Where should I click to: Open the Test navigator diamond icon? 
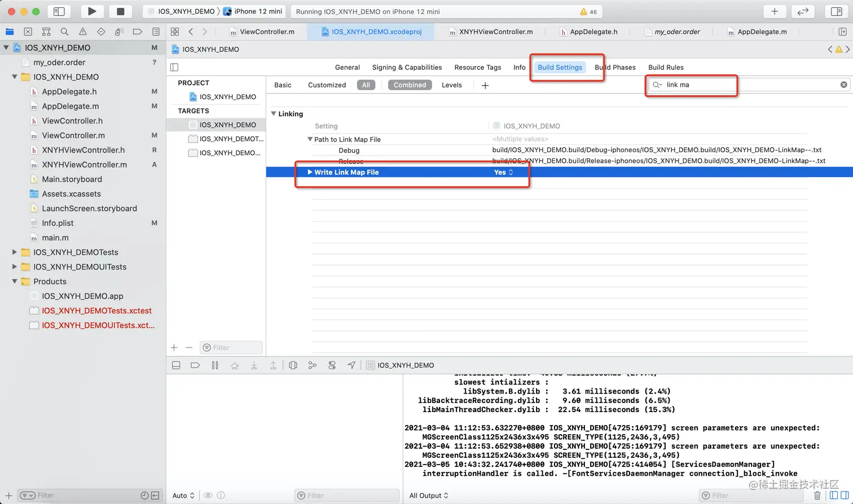tap(101, 32)
